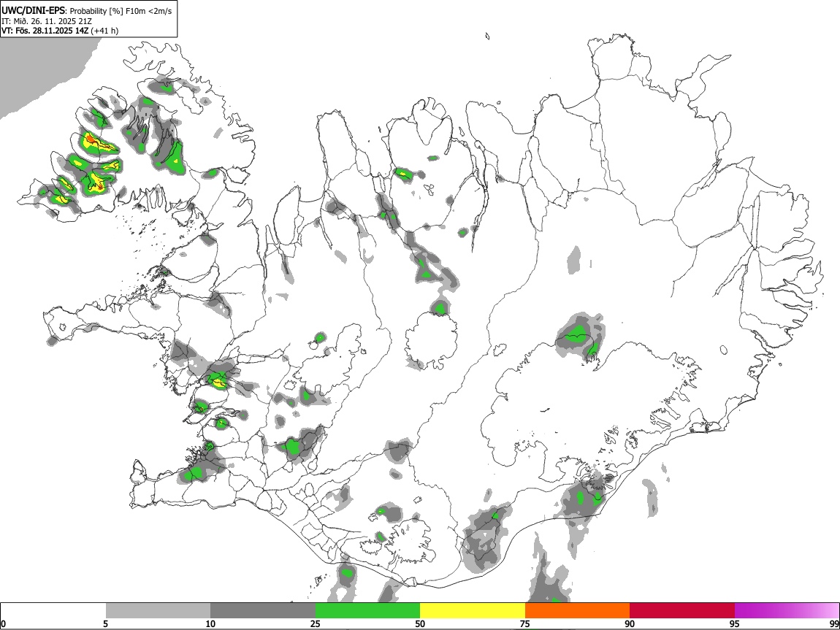Click the legend tick label 25
The image size is (840, 630).
pos(316,623)
